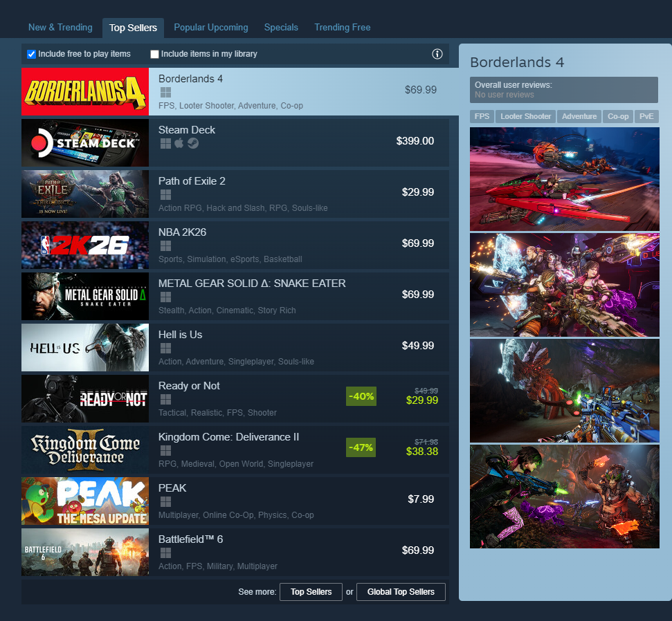Click the $29.99 Path of Exile 2 price
The height and width of the screenshot is (621, 672).
point(418,192)
